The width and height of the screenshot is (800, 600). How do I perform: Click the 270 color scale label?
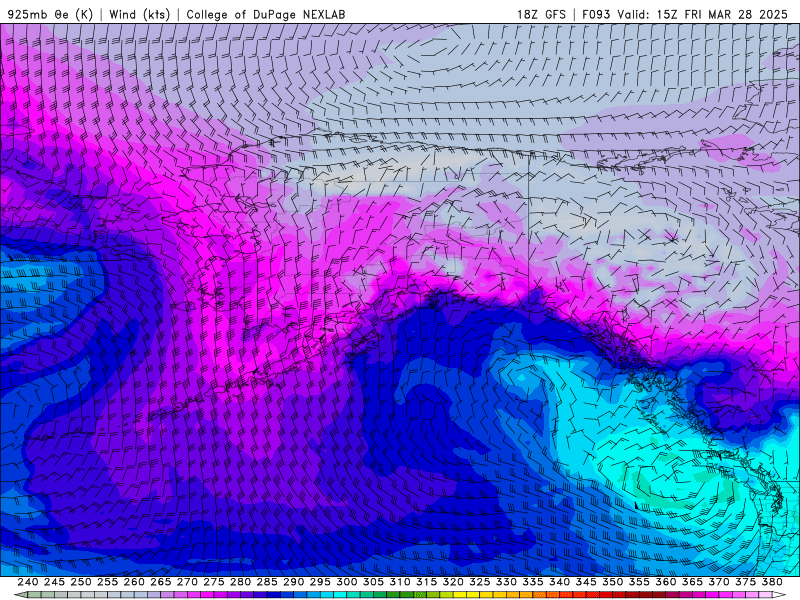tap(187, 582)
